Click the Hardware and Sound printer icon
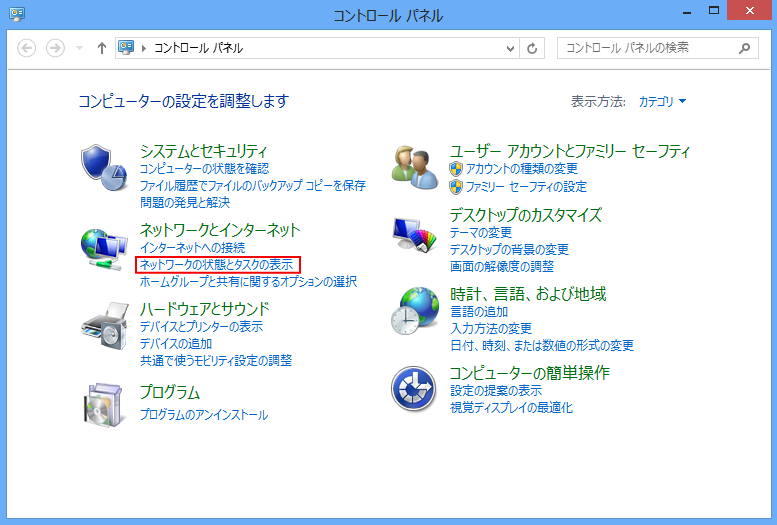 [x=105, y=326]
